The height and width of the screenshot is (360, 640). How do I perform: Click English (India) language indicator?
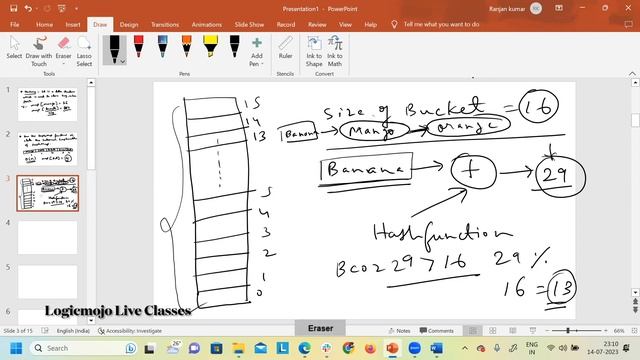pos(73,331)
